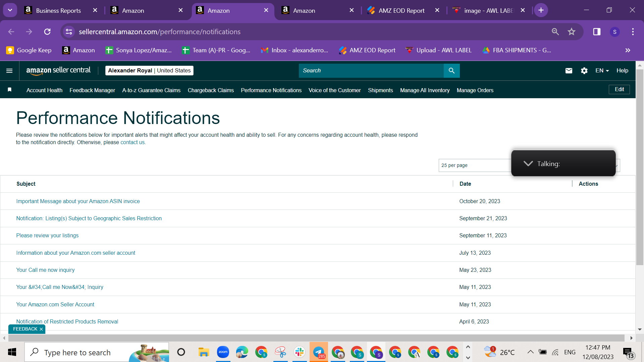Viewport: 644px width, 362px height.
Task: Open the settings gear icon
Action: (x=584, y=71)
